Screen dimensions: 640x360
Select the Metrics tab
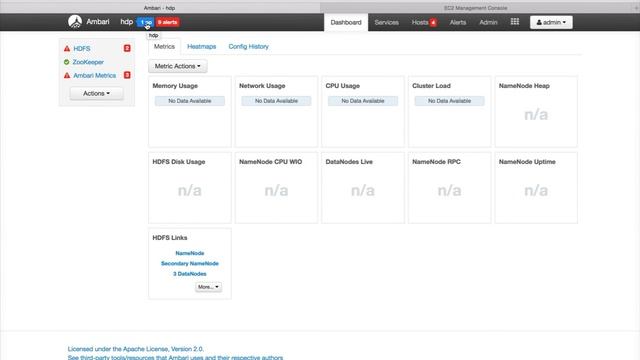164,47
